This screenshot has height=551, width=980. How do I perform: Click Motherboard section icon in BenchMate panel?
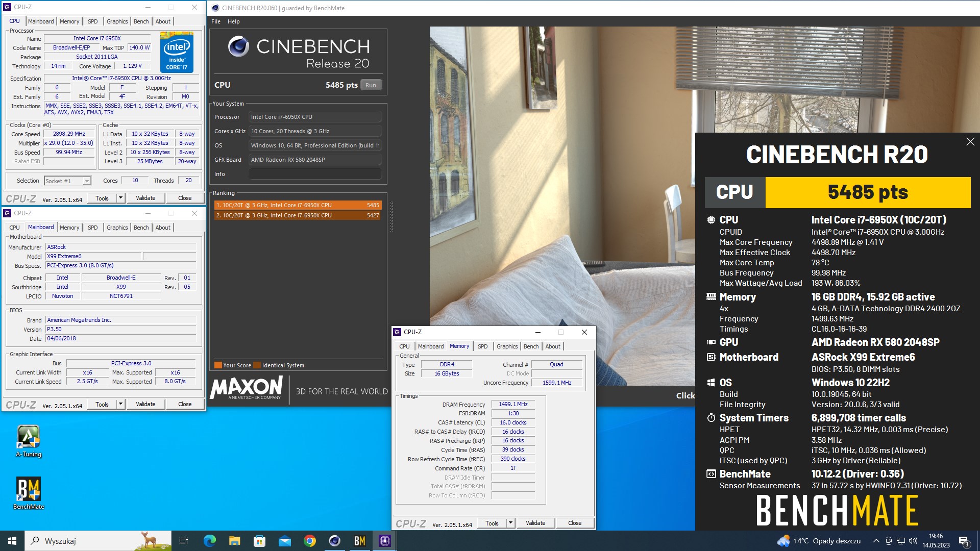710,357
